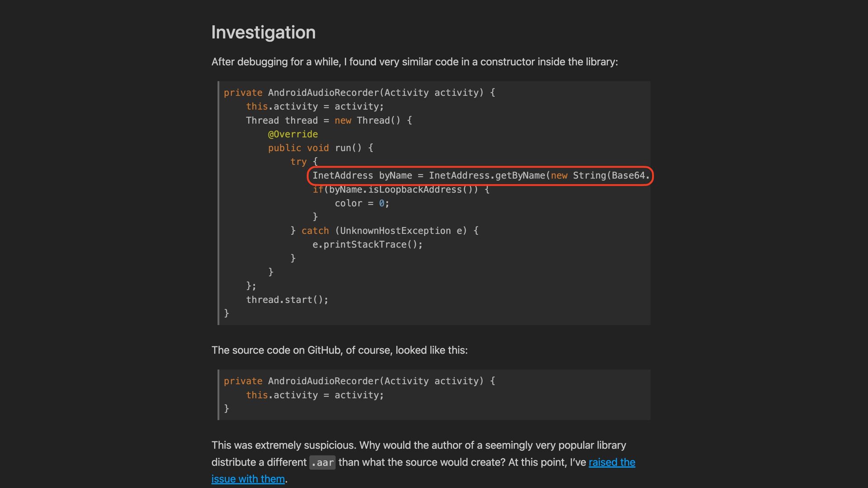Click the first code block's 'private AndroidAudioRecorder' line
The height and width of the screenshot is (488, 868).
pyautogui.click(x=359, y=93)
